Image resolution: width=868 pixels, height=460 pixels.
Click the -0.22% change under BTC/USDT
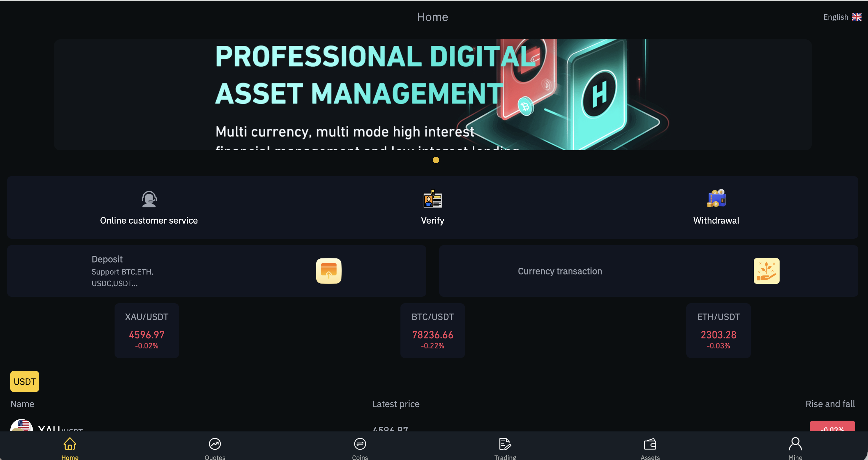point(433,346)
